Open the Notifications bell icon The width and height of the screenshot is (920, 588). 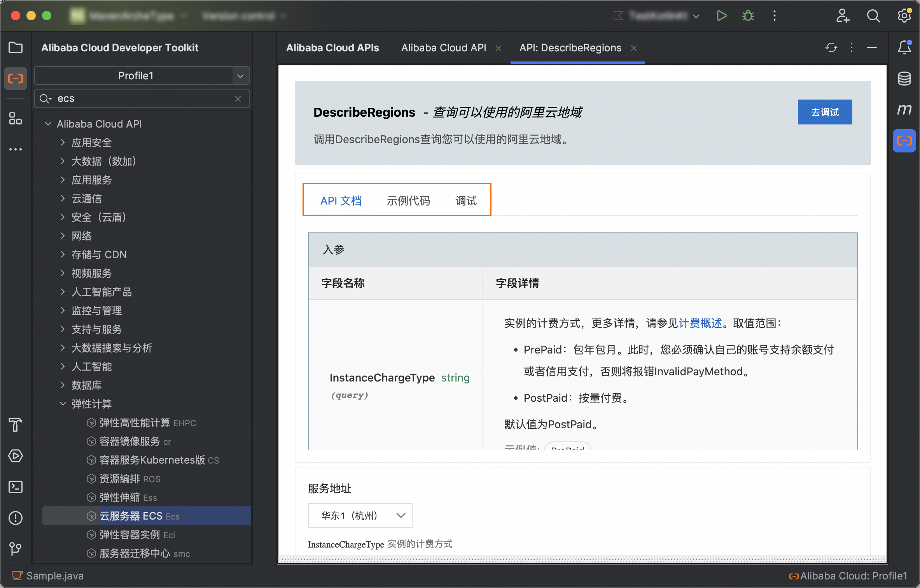tap(904, 47)
